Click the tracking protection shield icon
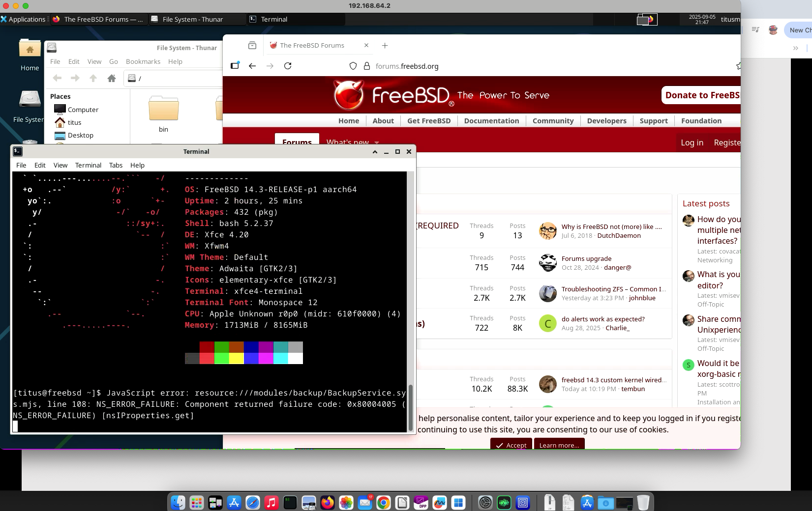812x511 pixels. [x=353, y=66]
